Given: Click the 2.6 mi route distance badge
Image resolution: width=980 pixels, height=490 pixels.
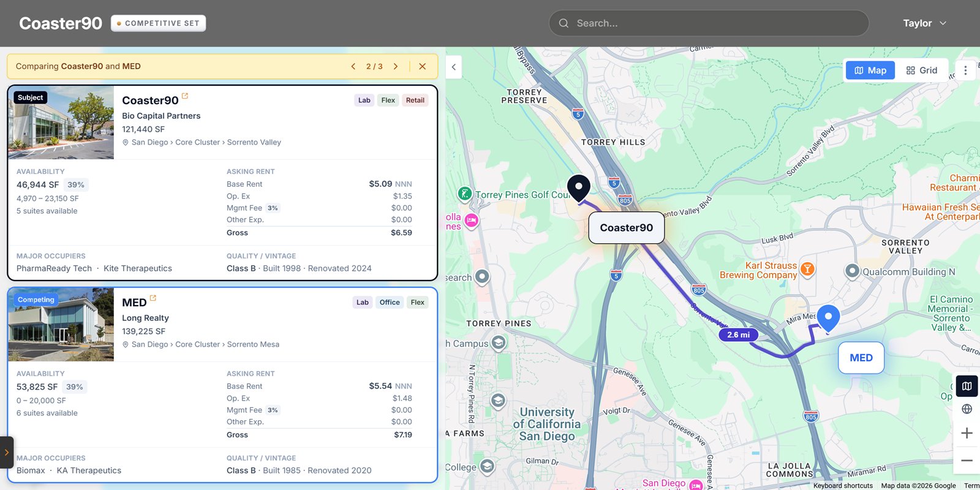Looking at the screenshot, I should point(739,335).
